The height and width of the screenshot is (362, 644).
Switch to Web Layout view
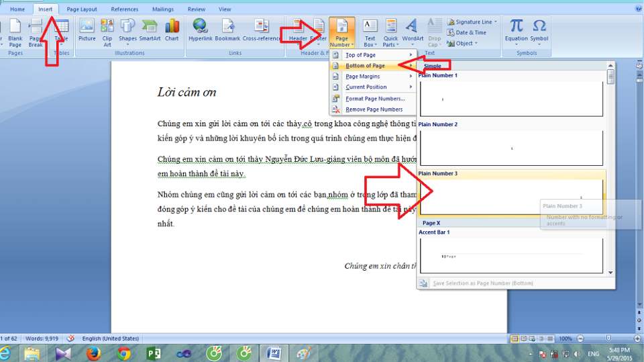pyautogui.click(x=532, y=338)
